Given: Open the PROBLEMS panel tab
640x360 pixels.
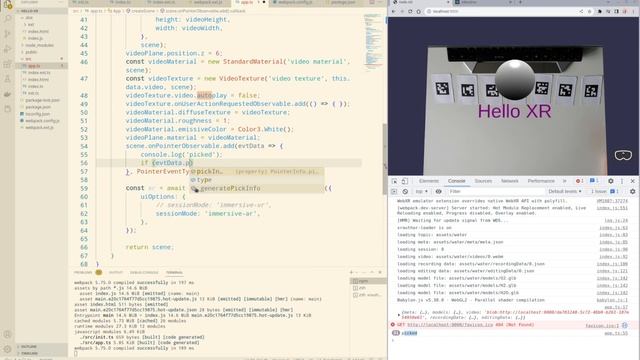Looking at the screenshot, I should tap(83, 272).
